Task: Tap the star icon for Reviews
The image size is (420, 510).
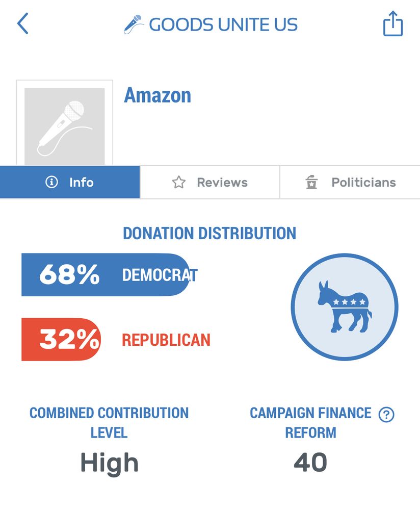Action: (179, 183)
